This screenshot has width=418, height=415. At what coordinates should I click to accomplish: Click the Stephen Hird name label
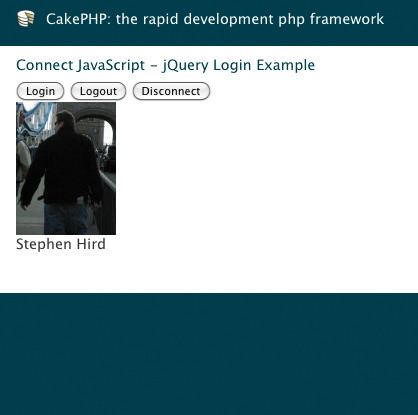pyautogui.click(x=61, y=244)
